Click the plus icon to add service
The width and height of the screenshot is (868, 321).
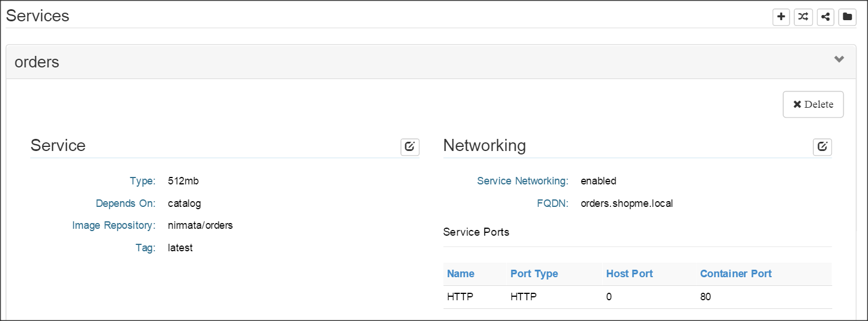tap(781, 17)
